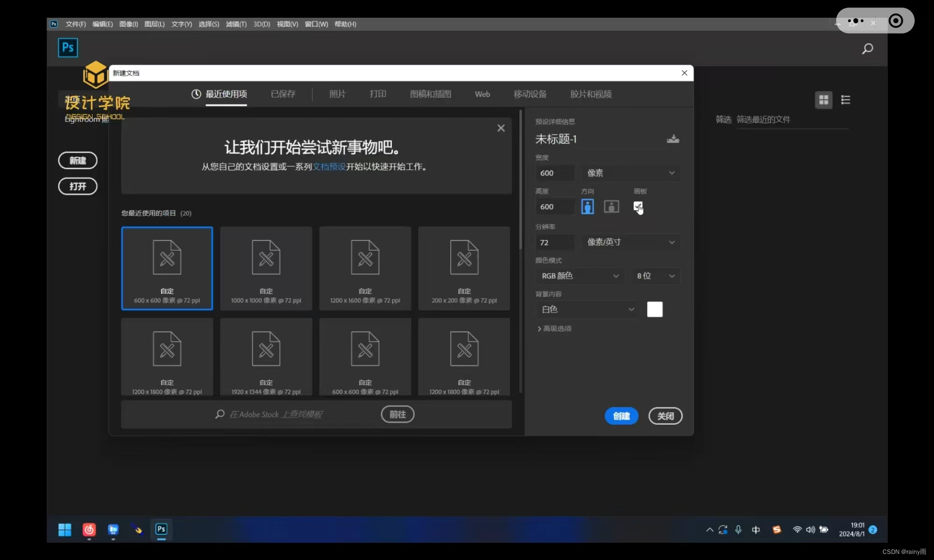Viewport: 934px width, 560px height.
Task: Open the volume tray icon
Action: [x=810, y=530]
